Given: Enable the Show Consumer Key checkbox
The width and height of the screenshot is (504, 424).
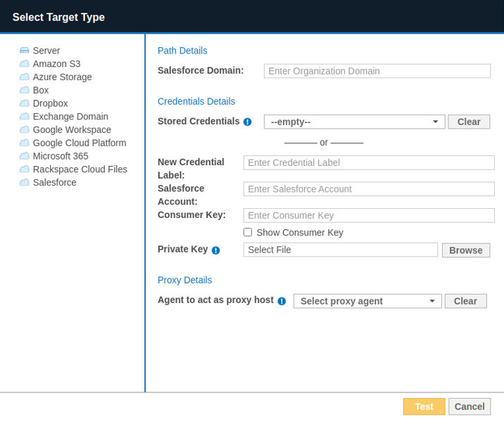Looking at the screenshot, I should coord(248,233).
